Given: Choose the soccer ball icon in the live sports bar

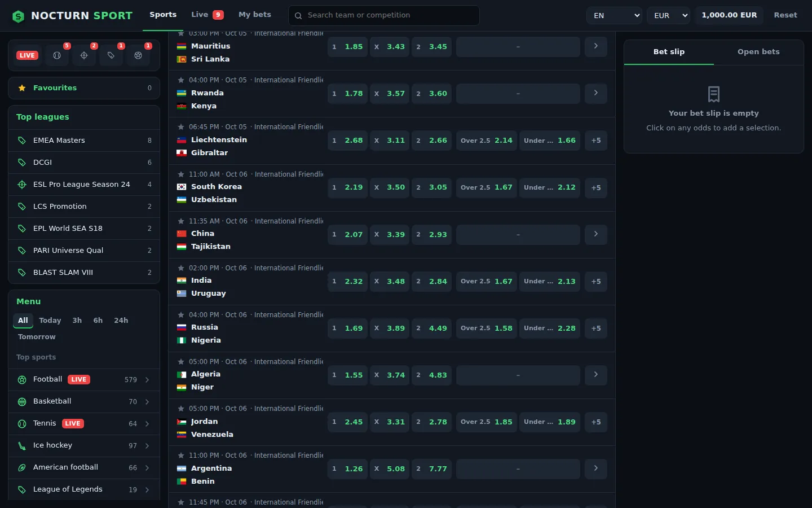Looking at the screenshot, I should pyautogui.click(x=138, y=55).
